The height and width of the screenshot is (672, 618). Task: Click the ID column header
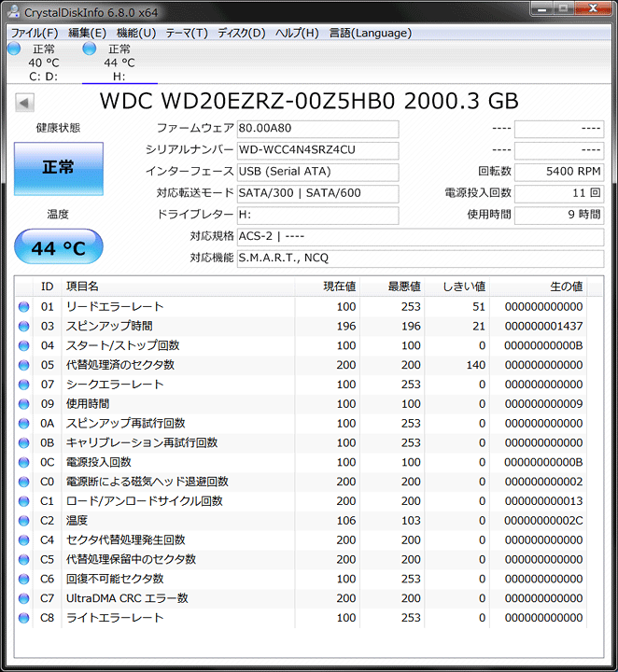47,287
